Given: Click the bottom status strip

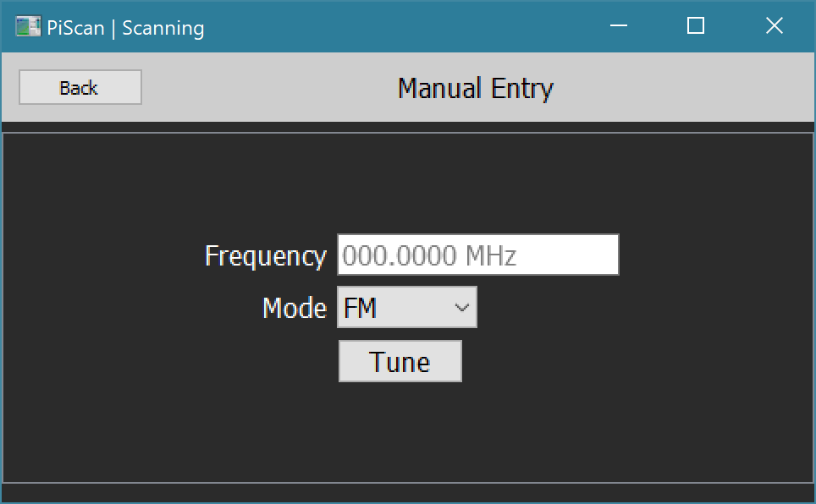Looking at the screenshot, I should tap(408, 492).
